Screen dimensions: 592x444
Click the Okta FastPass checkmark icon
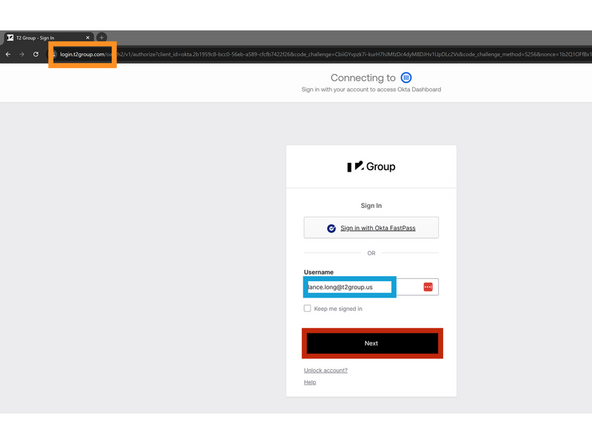tap(331, 228)
